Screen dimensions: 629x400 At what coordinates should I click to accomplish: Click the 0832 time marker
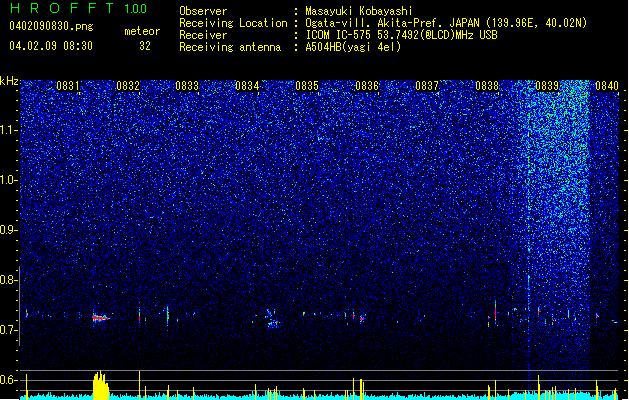click(x=128, y=86)
